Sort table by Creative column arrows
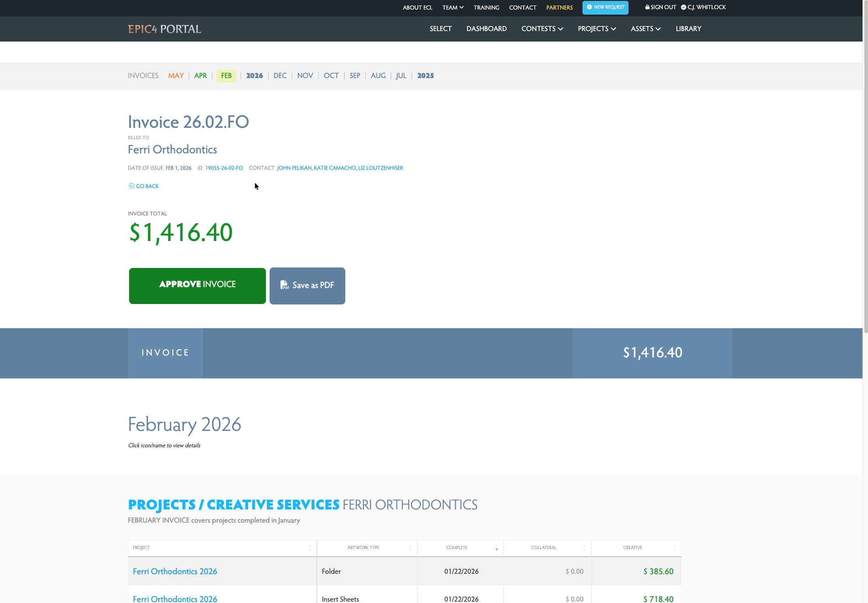Viewport: 868px width, 603px height. click(675, 548)
